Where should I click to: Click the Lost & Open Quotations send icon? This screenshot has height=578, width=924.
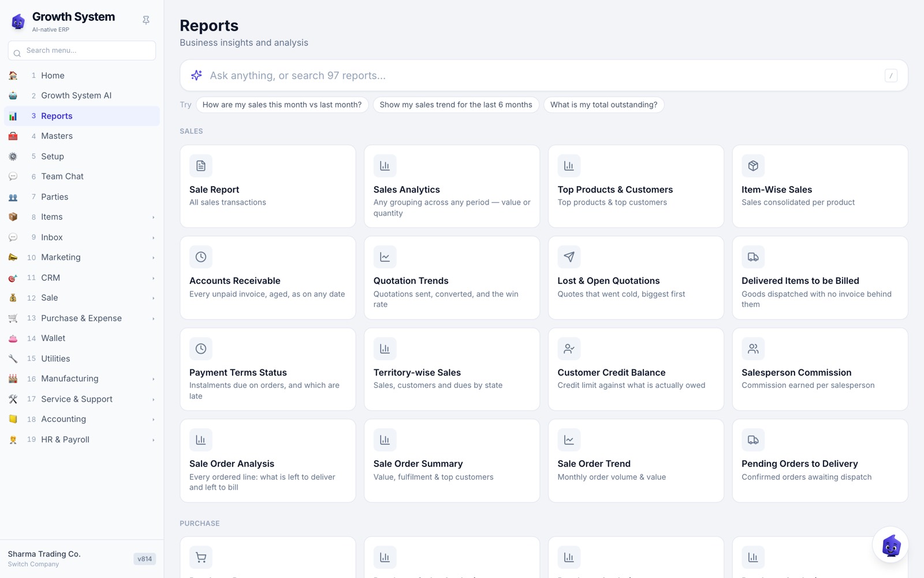click(569, 257)
